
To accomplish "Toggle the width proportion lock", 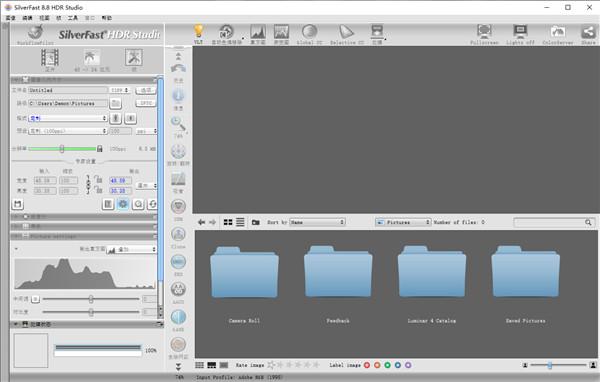I will click(x=98, y=180).
